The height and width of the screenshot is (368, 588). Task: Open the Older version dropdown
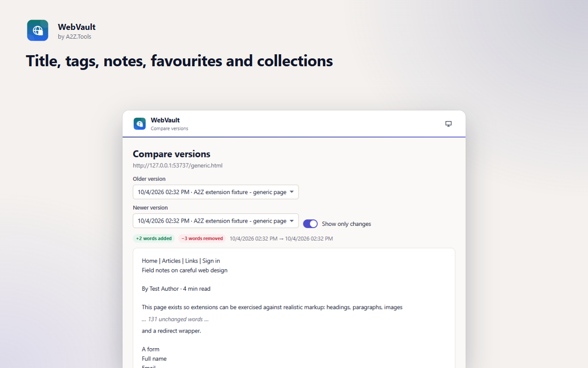coord(216,192)
